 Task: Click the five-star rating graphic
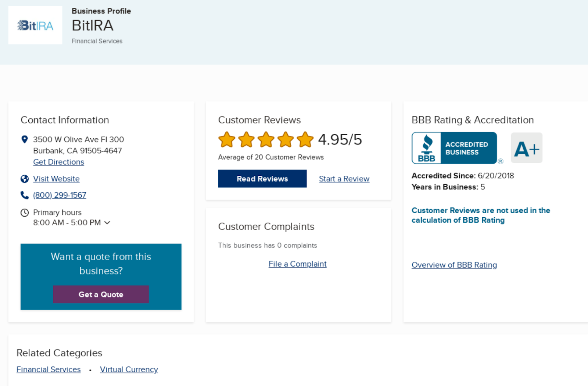(266, 140)
